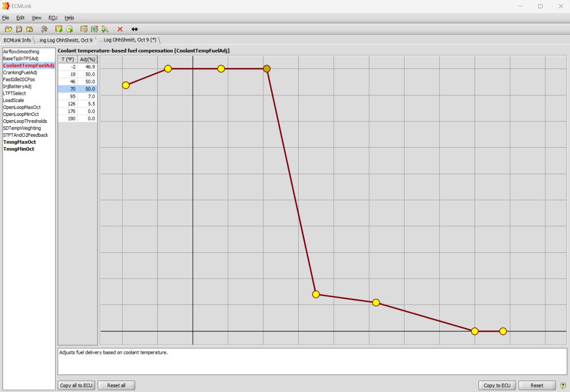Select CoolantTempFuelAdj in the list
Image resolution: width=570 pixels, height=392 pixels.
pos(29,65)
